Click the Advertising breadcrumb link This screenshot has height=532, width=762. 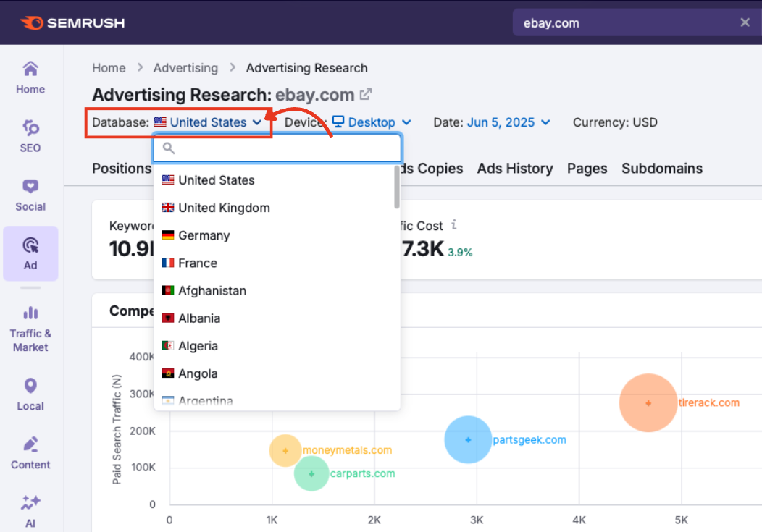(185, 67)
